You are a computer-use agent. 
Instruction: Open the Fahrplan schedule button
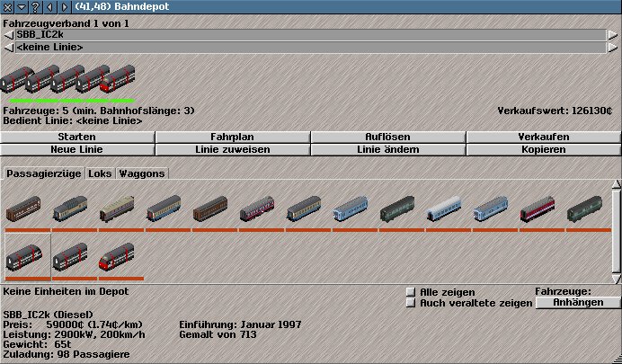click(233, 137)
